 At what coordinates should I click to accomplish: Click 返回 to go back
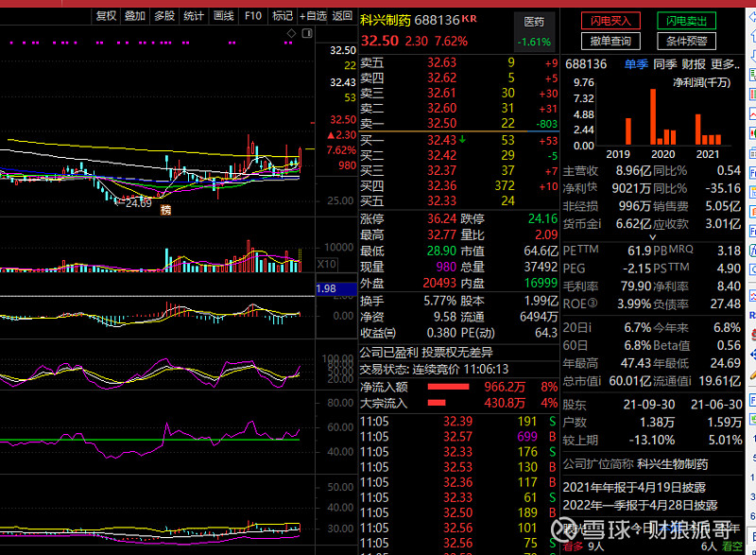pyautogui.click(x=342, y=16)
